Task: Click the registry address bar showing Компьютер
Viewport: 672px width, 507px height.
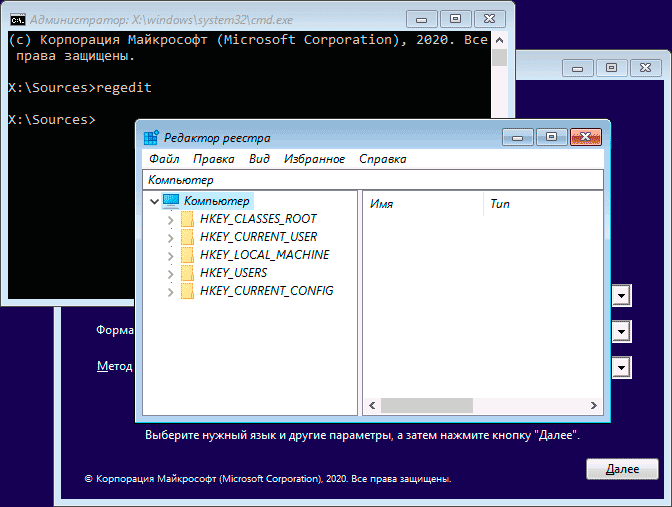Action: point(373,180)
